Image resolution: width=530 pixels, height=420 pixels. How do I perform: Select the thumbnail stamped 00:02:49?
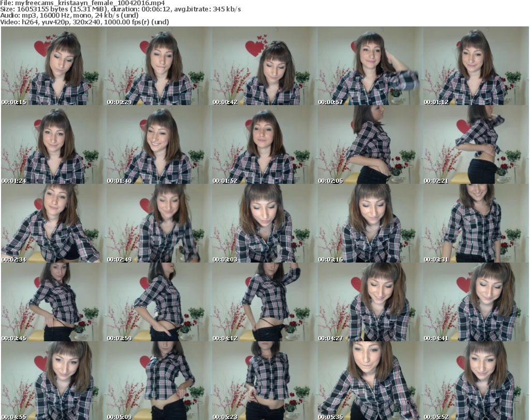tap(159, 224)
